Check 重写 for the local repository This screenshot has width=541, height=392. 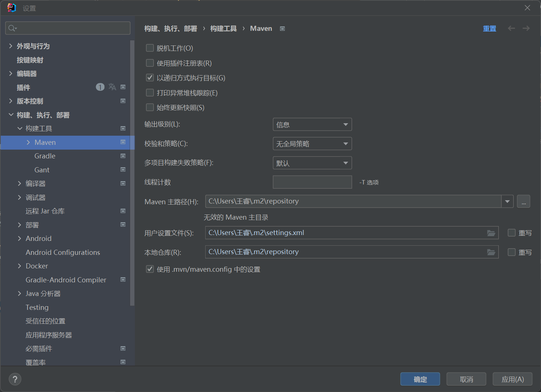512,252
